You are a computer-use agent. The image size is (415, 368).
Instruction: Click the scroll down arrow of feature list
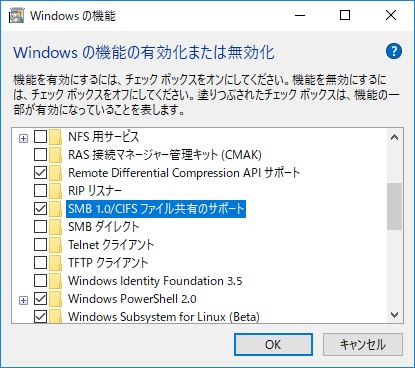pyautogui.click(x=395, y=315)
